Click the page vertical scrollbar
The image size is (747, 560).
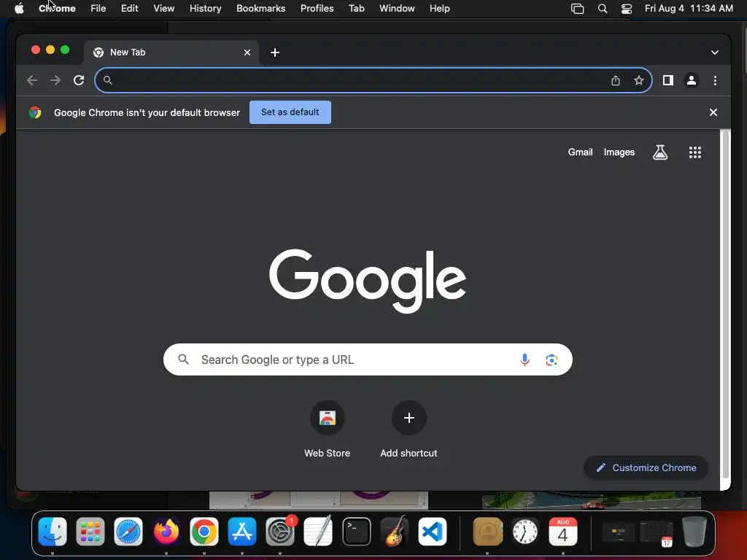coord(726,305)
